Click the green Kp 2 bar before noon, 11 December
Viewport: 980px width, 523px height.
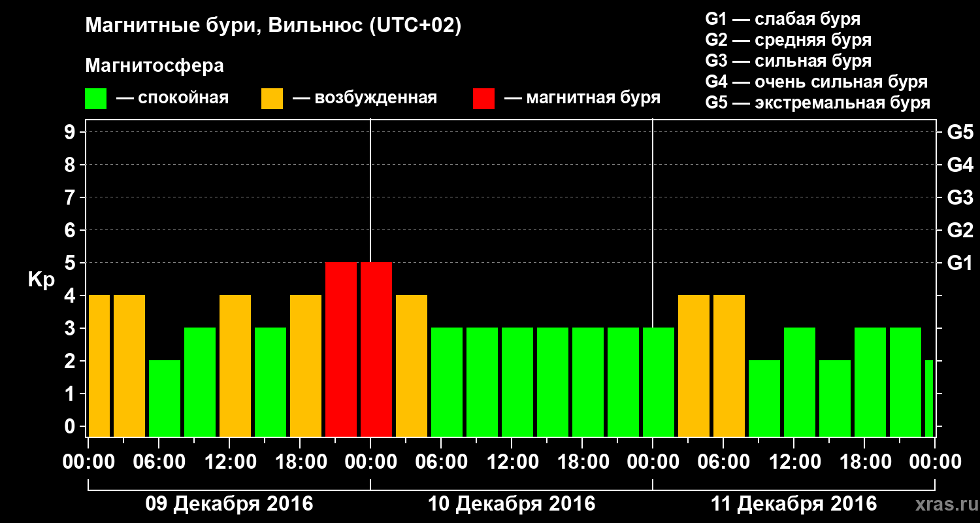764,398
